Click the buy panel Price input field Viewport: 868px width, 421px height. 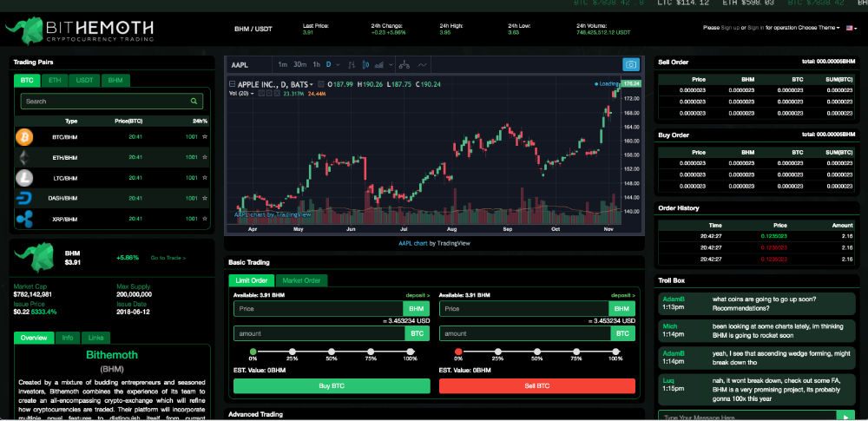coord(319,309)
